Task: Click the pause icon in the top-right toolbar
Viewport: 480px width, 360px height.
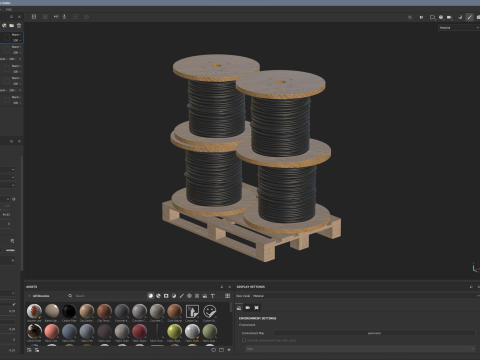Action: (421, 17)
